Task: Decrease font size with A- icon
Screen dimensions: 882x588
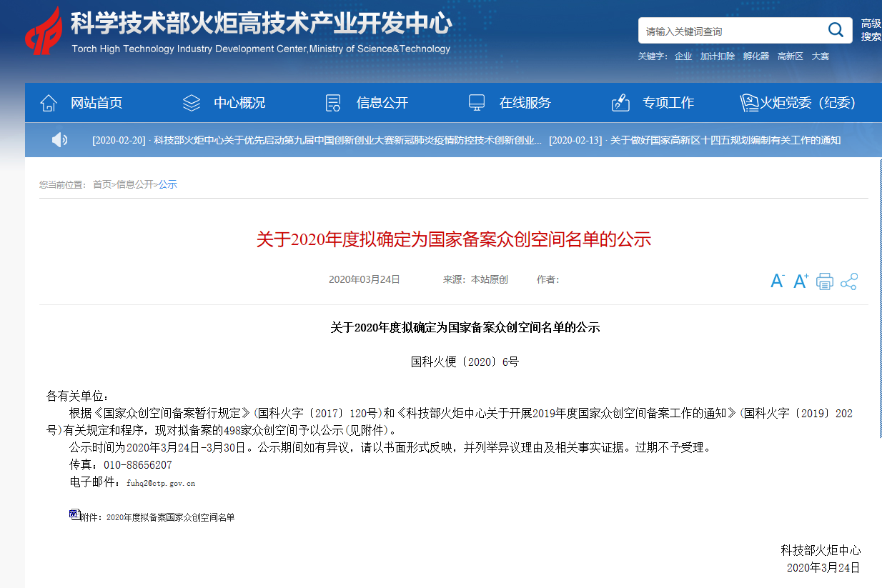Action: click(778, 281)
